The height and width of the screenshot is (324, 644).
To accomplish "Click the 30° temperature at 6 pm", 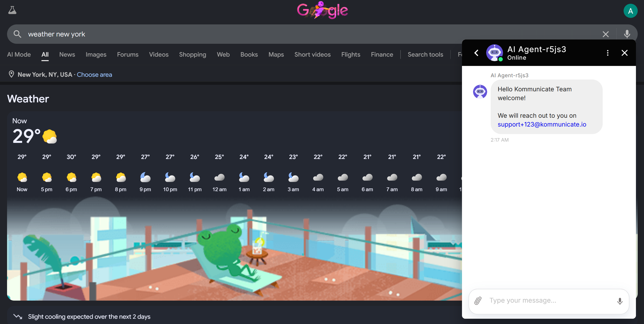I will (71, 157).
